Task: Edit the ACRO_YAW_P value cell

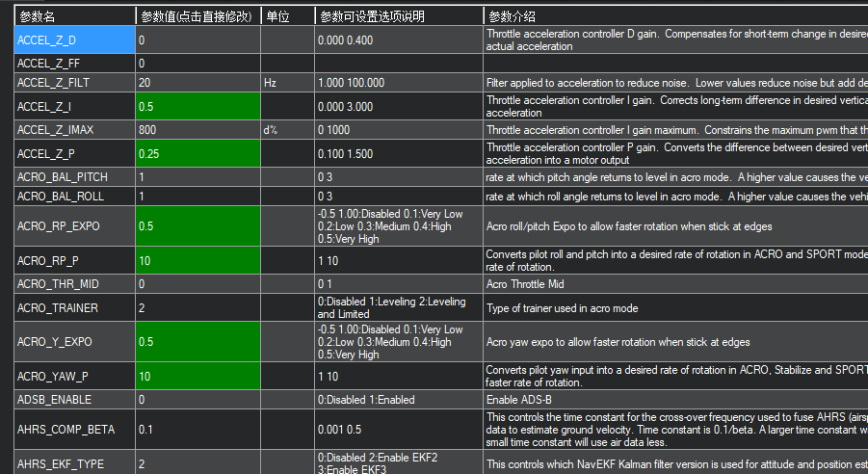Action: point(197,376)
